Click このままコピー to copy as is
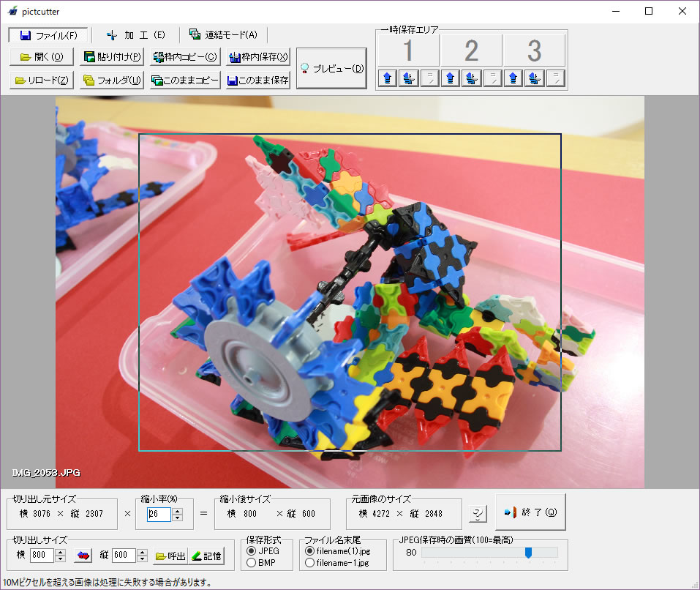Screen dimensions: 700x590 (185, 81)
